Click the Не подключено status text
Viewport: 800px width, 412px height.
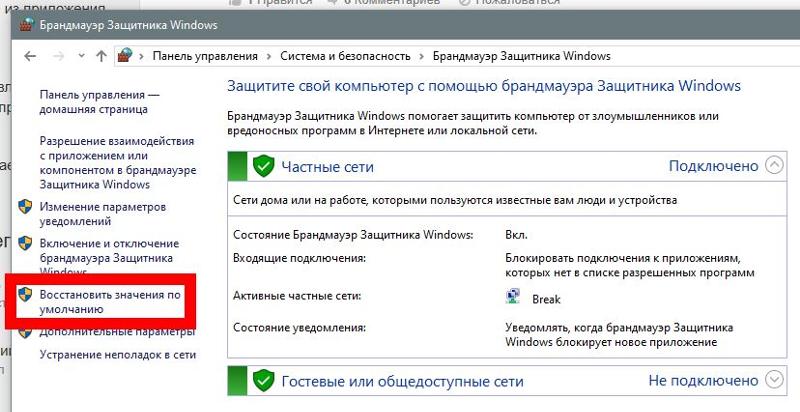point(703,380)
